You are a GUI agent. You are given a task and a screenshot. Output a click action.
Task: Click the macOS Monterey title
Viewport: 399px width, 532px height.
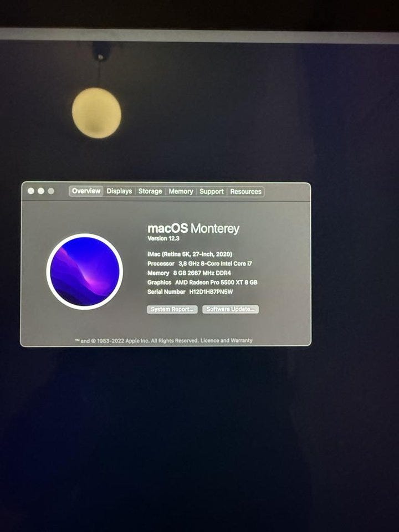pos(193,228)
